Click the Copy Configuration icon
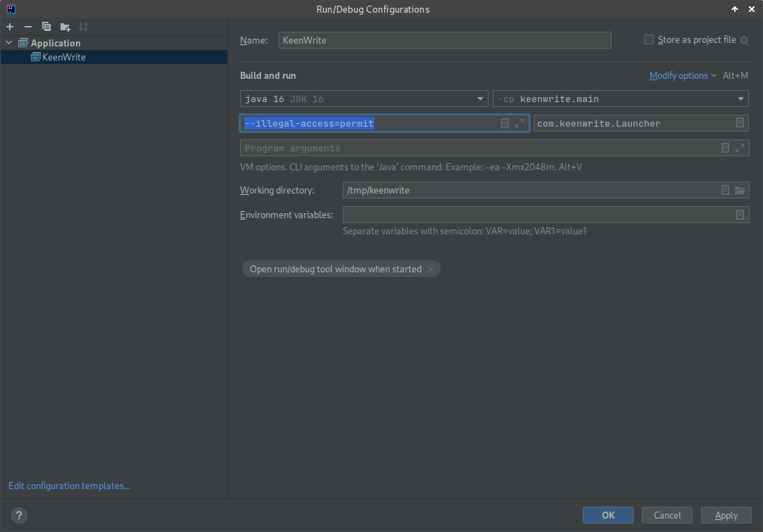Screen dimensions: 763x532 pos(46,27)
